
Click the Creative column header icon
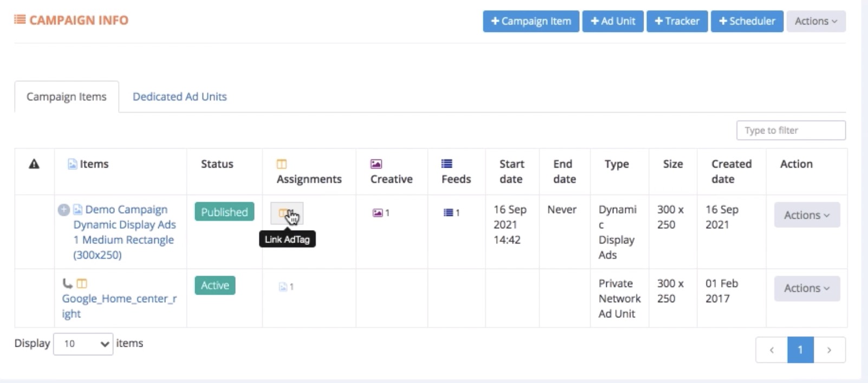point(376,164)
